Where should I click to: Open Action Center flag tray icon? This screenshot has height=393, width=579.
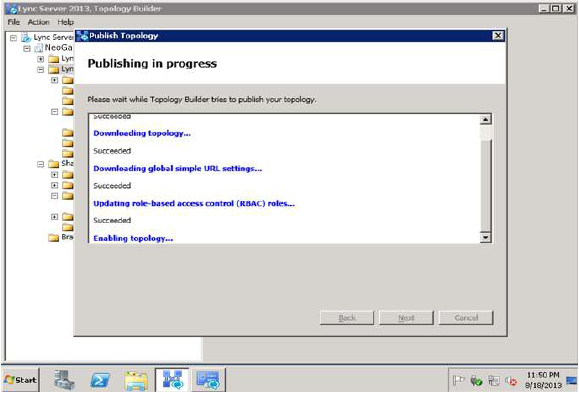458,380
